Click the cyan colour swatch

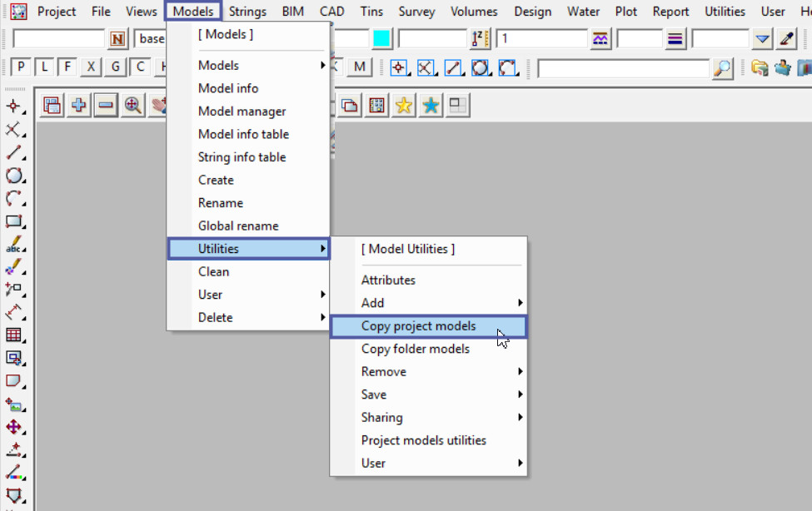pyautogui.click(x=381, y=39)
